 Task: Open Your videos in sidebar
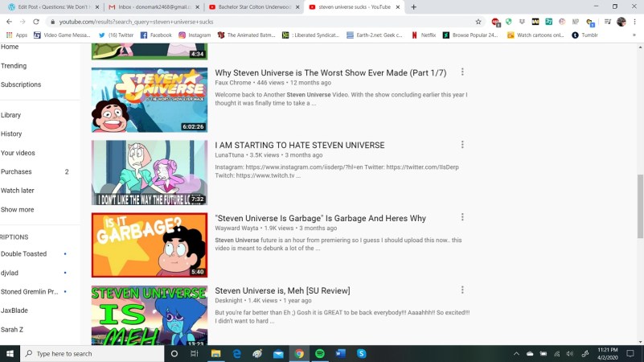click(x=18, y=153)
